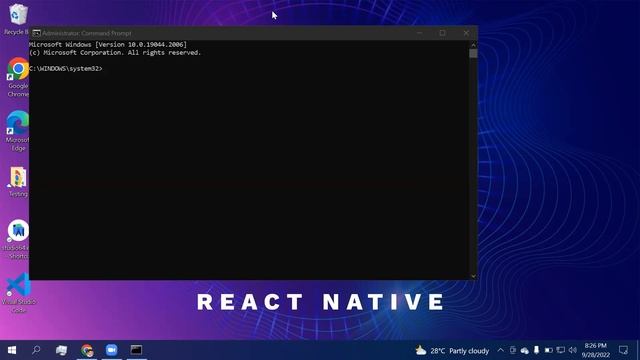Screen dimensions: 640x360
Task: Select the Testing file on the desktop
Action: tap(18, 182)
